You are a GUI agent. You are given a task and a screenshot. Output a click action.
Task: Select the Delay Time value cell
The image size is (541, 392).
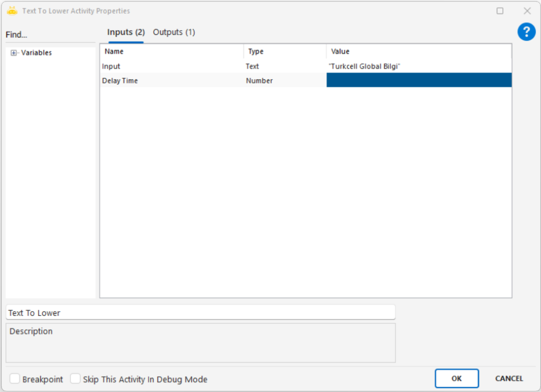(418, 80)
